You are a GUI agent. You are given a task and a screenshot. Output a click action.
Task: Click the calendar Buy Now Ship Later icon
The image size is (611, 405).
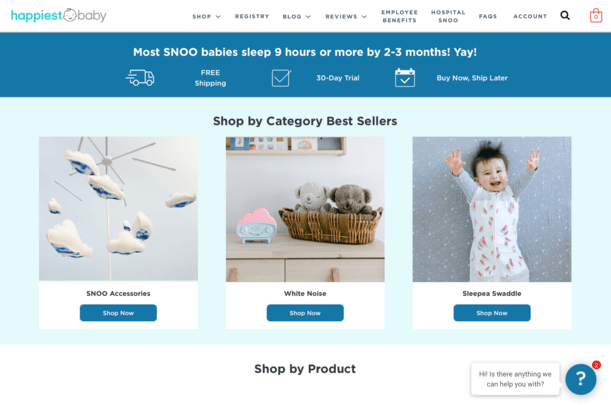click(x=404, y=78)
